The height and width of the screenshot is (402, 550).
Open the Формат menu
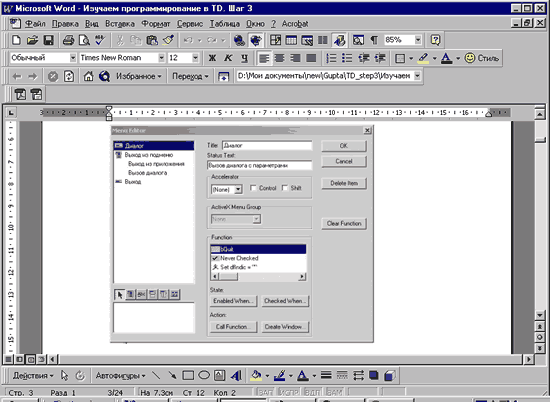[x=156, y=24]
